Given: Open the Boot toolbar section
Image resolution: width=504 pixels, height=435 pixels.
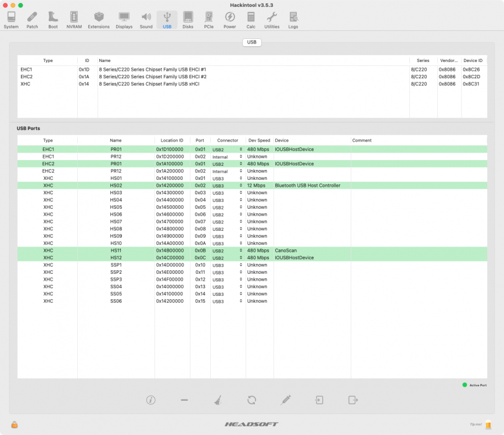Looking at the screenshot, I should point(53,20).
